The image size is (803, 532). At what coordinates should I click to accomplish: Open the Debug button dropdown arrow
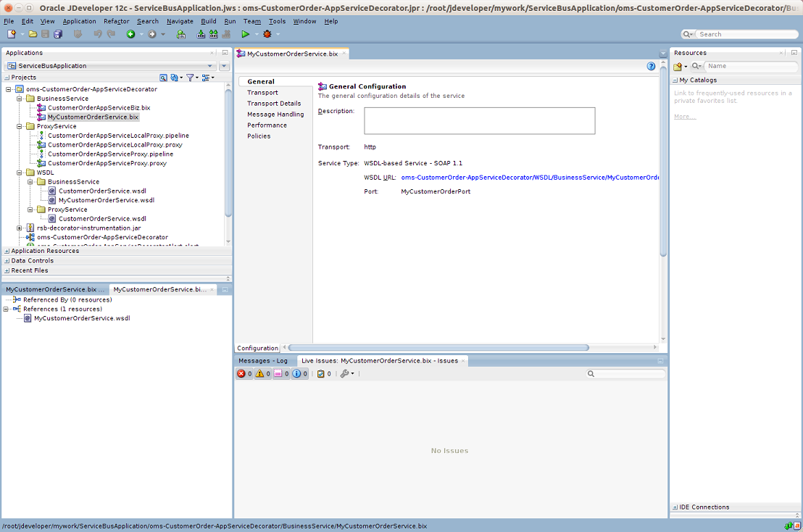278,34
